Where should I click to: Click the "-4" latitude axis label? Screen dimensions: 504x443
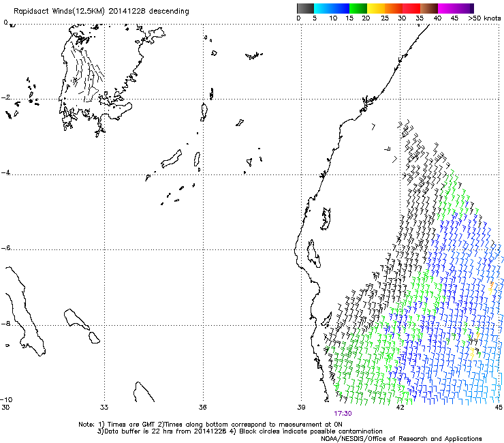click(5, 172)
